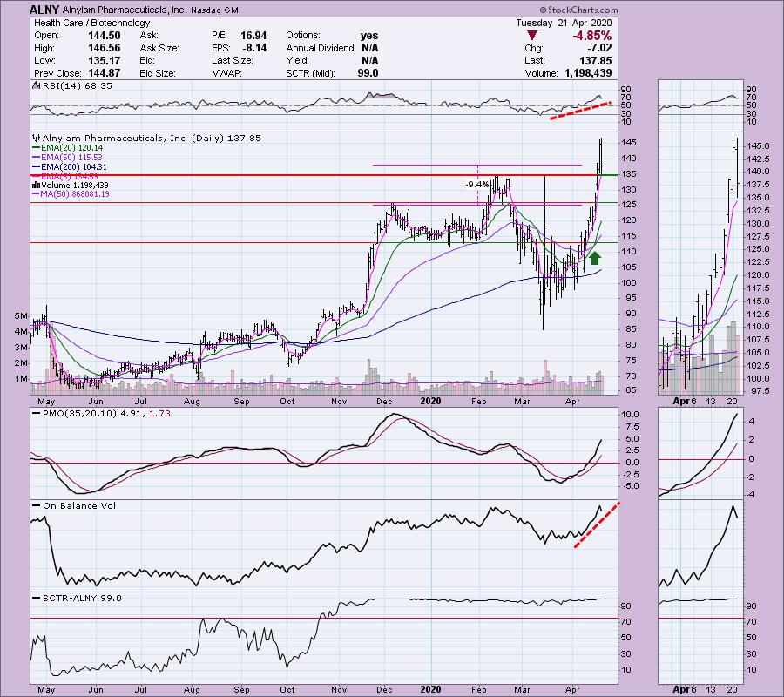Click the Ask Size label
Viewport: 784px width, 697px height.
coord(159,48)
